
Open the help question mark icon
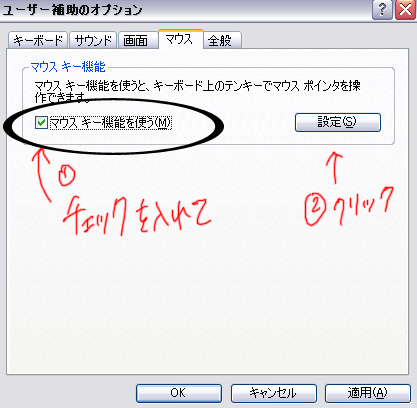[x=382, y=10]
